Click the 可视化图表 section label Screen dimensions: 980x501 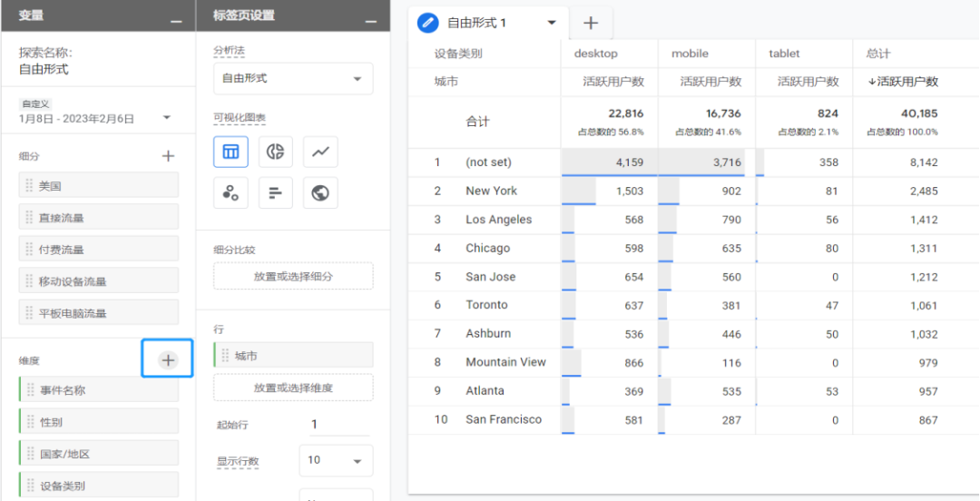(x=240, y=118)
